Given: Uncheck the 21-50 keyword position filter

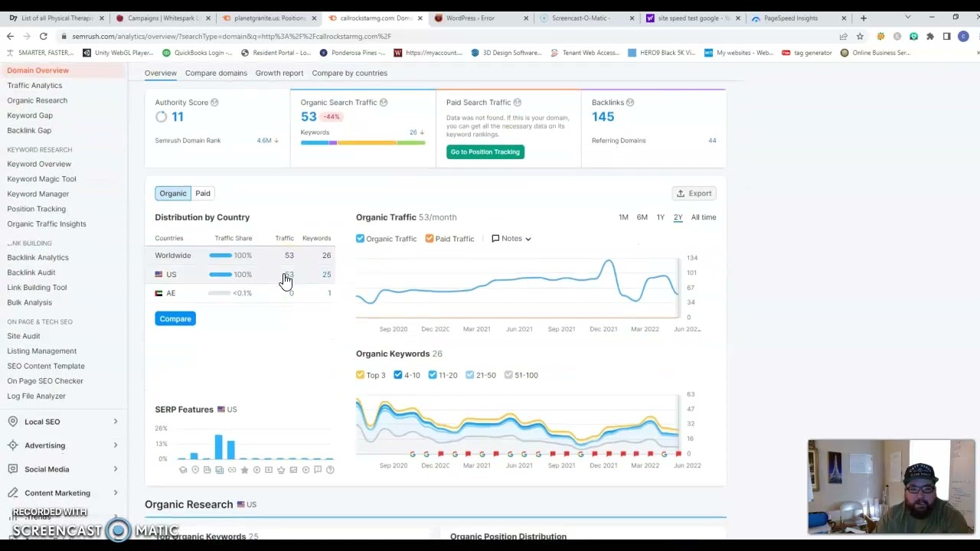Looking at the screenshot, I should (469, 375).
